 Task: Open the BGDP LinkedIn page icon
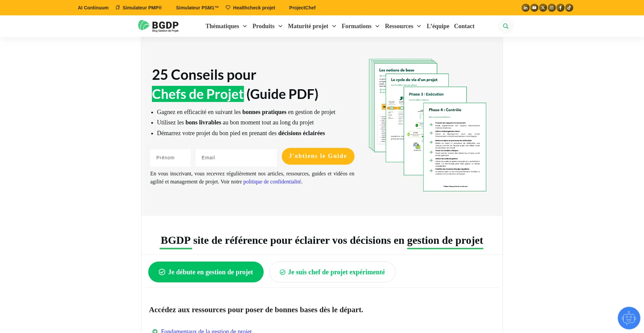(526, 7)
